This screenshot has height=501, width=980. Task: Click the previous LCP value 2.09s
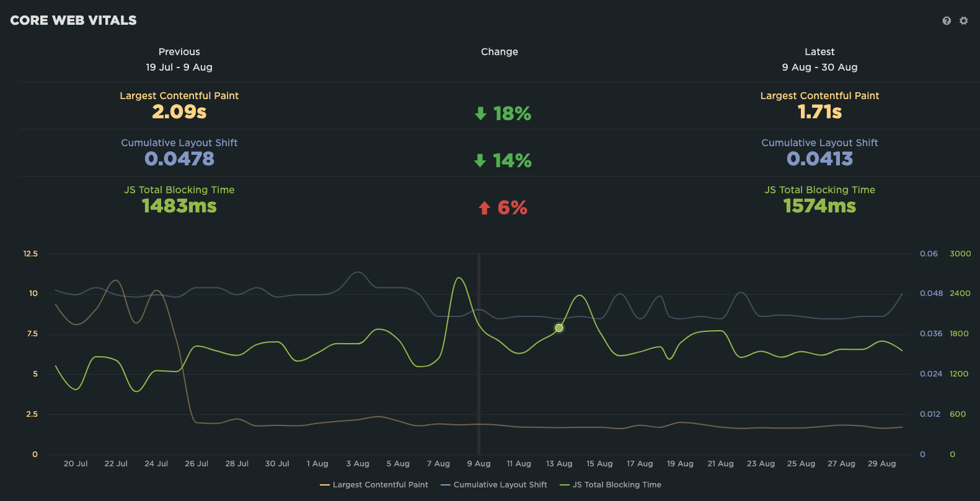(179, 112)
